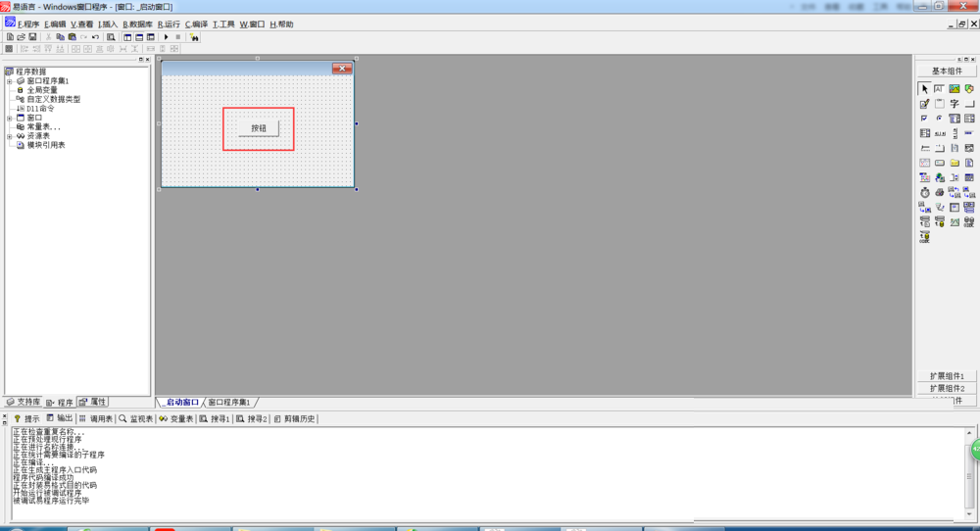Click the Open file folder icon
The image size is (980, 531).
(22, 37)
